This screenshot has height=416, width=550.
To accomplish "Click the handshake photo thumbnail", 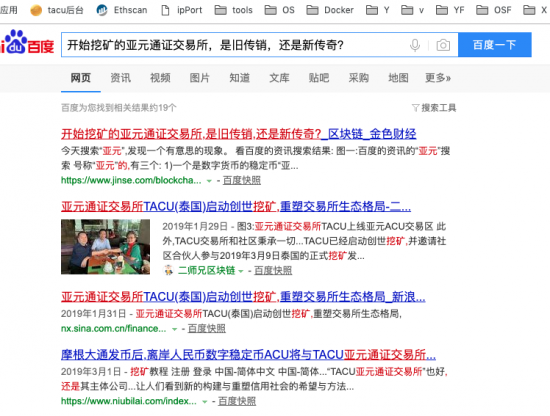I will pyautogui.click(x=106, y=247).
